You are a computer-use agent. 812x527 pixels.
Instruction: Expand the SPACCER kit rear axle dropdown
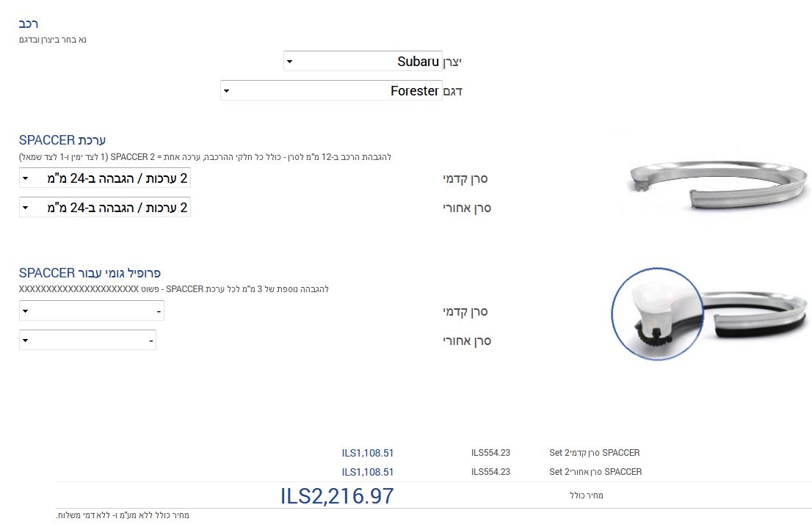click(x=105, y=208)
